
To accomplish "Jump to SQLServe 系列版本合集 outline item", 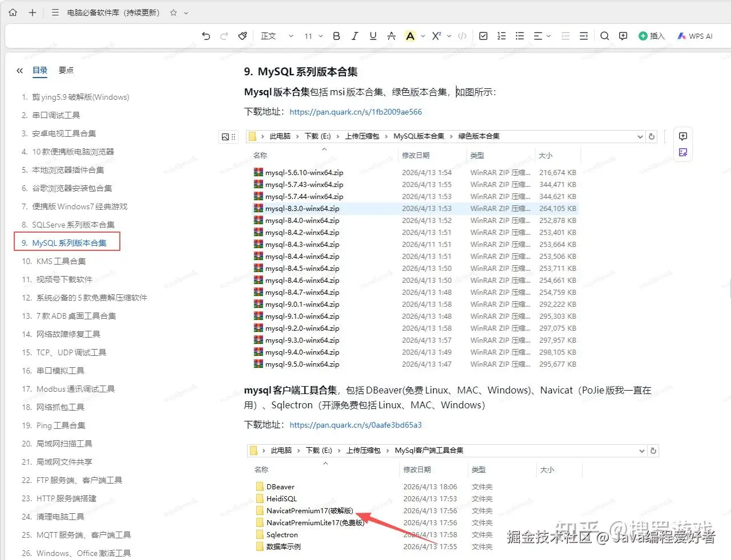I will pyautogui.click(x=73, y=225).
